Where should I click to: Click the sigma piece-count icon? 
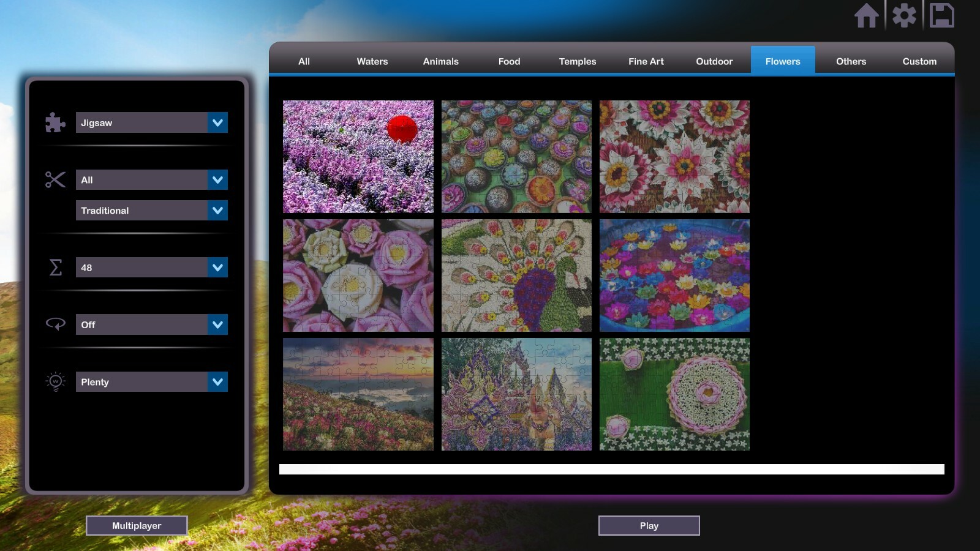55,268
